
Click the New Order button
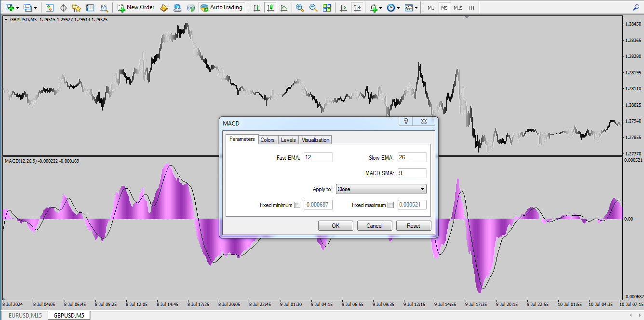coord(136,8)
